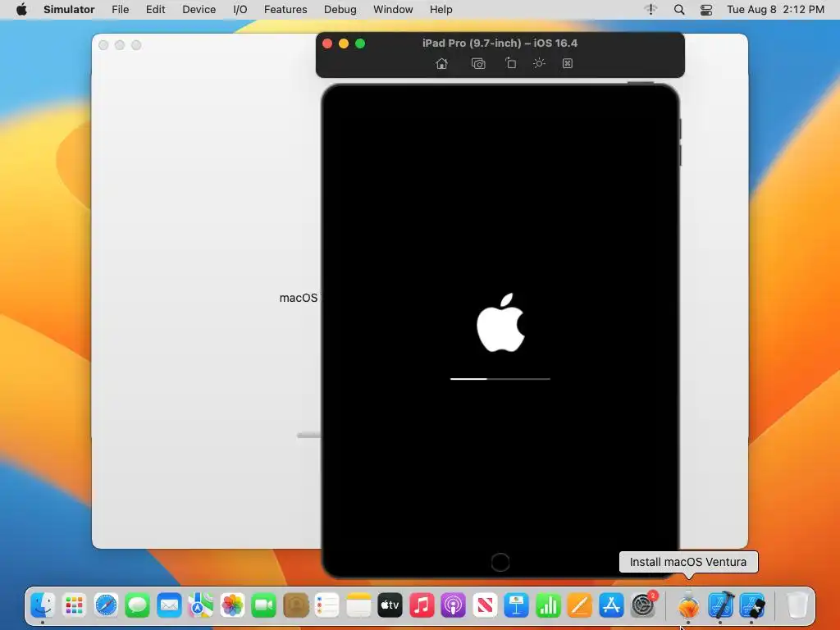
Task: Open News from the Dock
Action: [485, 605]
